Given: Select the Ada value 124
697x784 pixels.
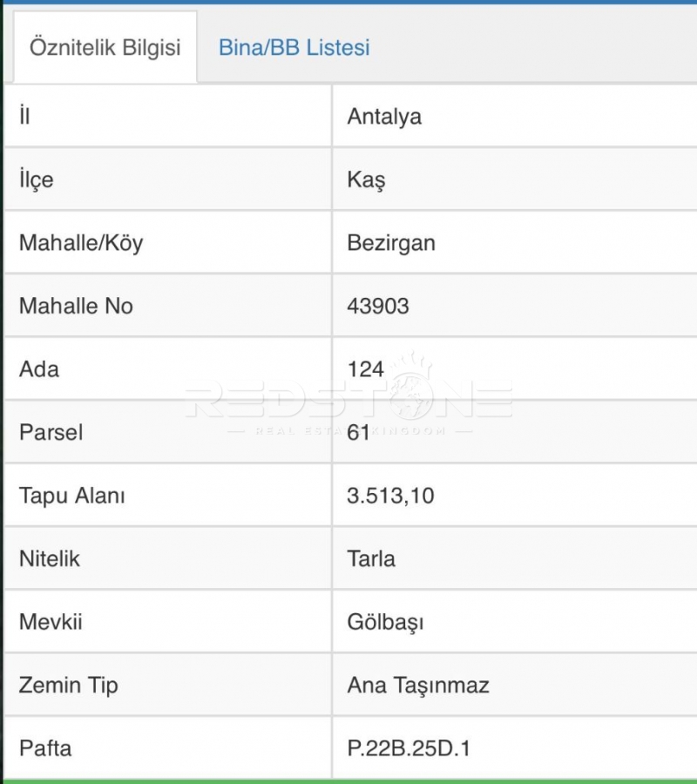Looking at the screenshot, I should coord(366,369).
